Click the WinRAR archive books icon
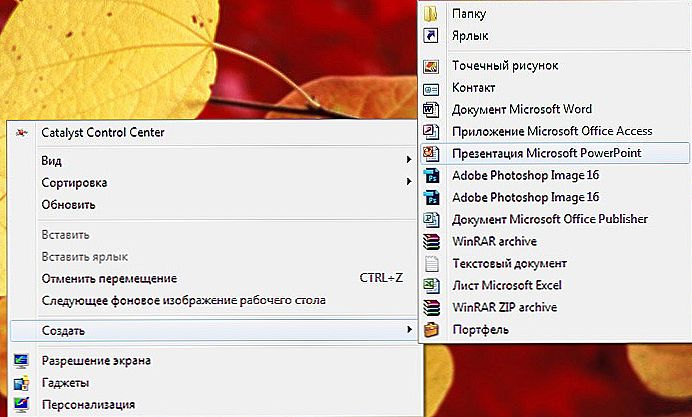This screenshot has width=692, height=417. tap(431, 241)
